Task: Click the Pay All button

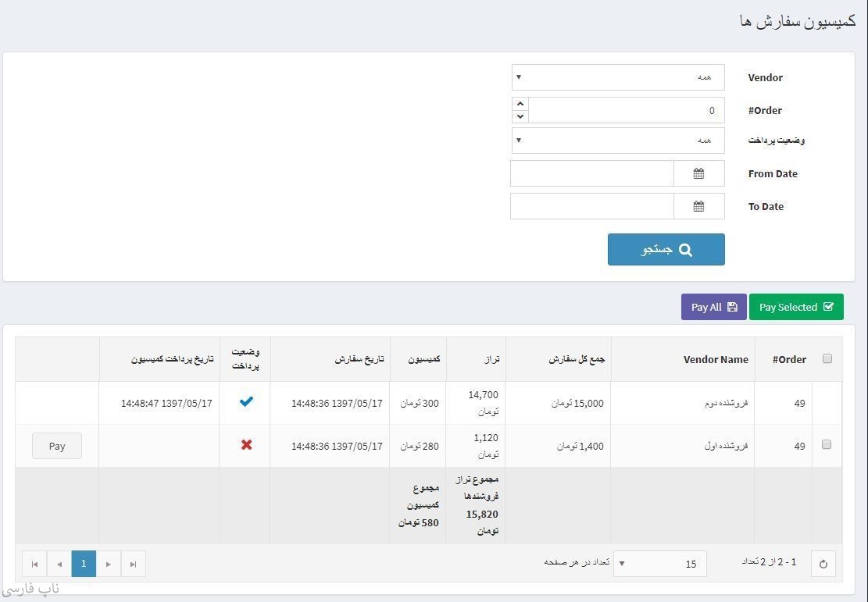Action: coord(713,307)
